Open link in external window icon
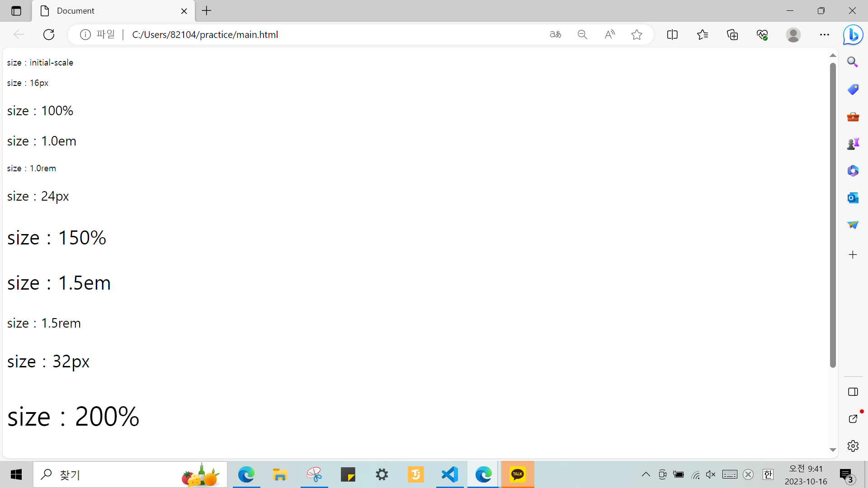The width and height of the screenshot is (868, 488). coord(853,419)
